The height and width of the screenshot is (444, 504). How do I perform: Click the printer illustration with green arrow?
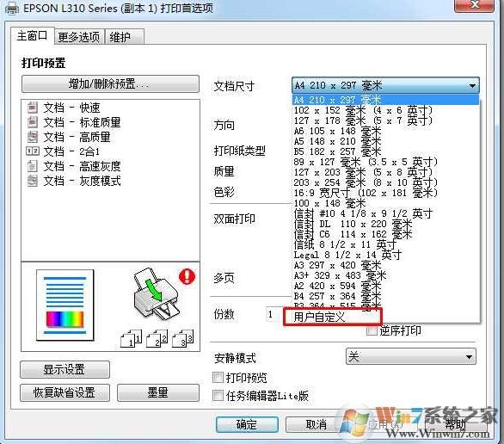point(156,294)
